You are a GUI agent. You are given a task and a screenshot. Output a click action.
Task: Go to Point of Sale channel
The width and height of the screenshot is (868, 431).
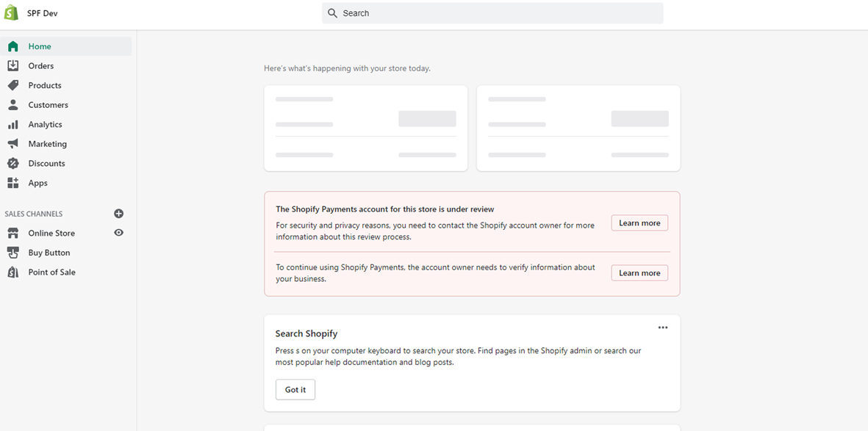[x=51, y=272]
